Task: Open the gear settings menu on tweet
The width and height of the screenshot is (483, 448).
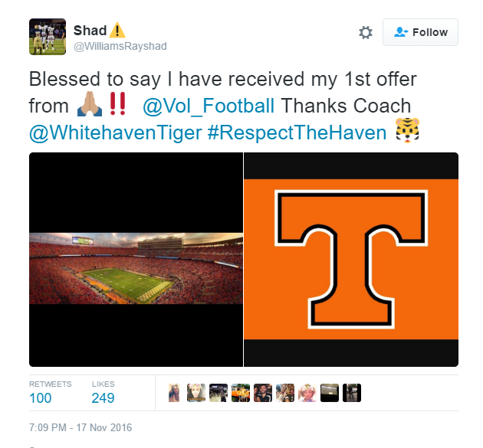Action: (x=366, y=32)
